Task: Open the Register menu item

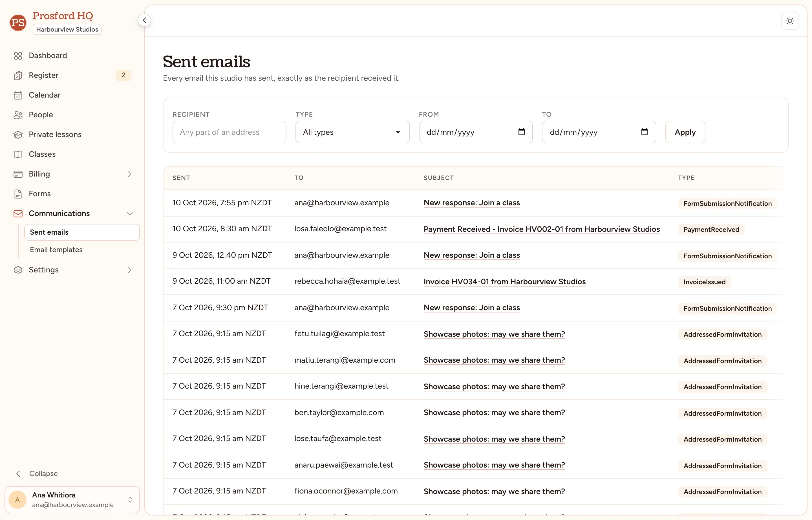Action: tap(72, 75)
